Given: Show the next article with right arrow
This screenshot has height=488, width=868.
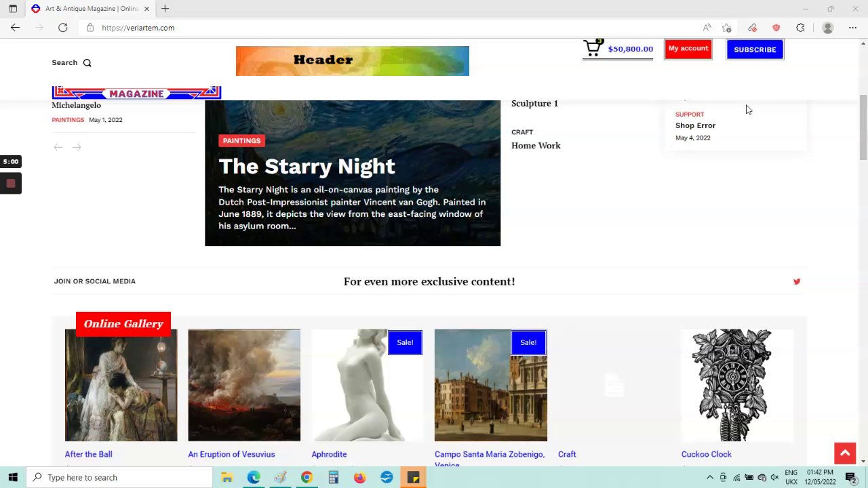Looking at the screenshot, I should click(77, 147).
